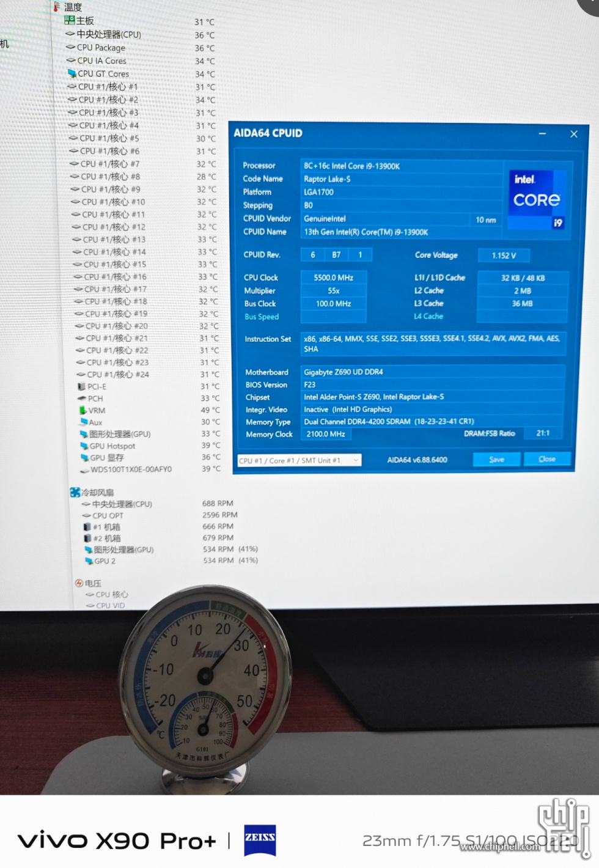The image size is (599, 868).
Task: Click the Memory Type value Dual Channel DDR4-4200
Action: point(433,421)
